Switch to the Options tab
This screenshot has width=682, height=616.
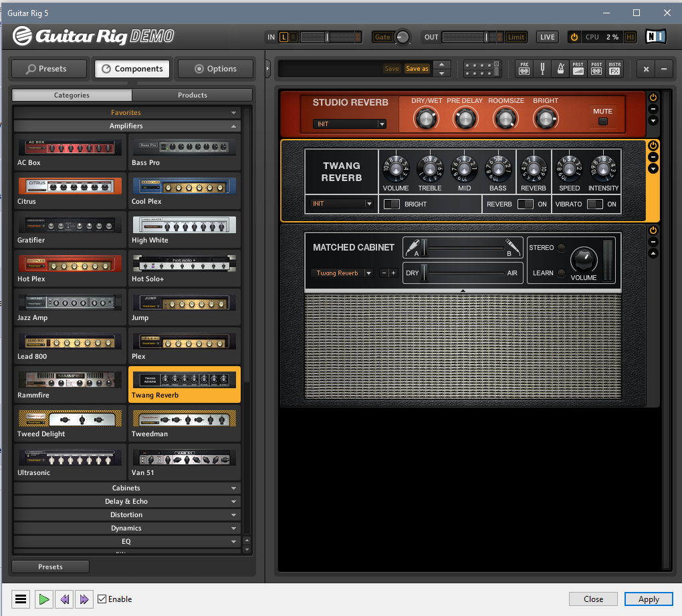(215, 69)
